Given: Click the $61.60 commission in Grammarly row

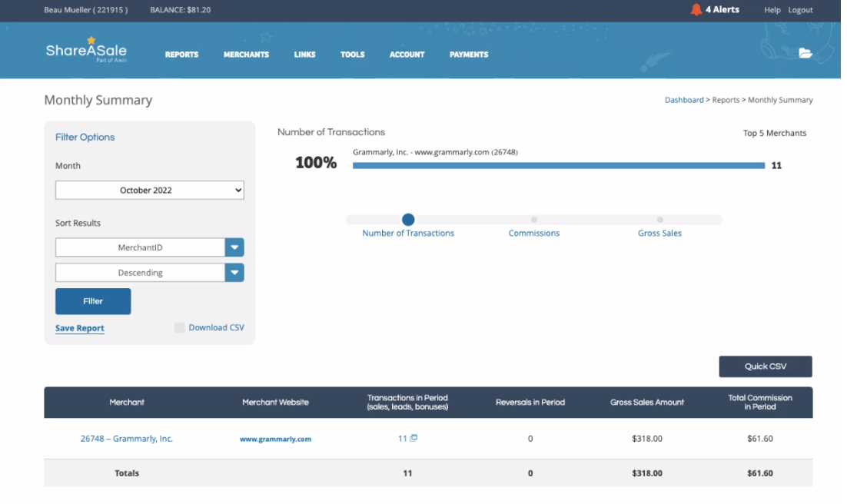Looking at the screenshot, I should click(760, 439).
